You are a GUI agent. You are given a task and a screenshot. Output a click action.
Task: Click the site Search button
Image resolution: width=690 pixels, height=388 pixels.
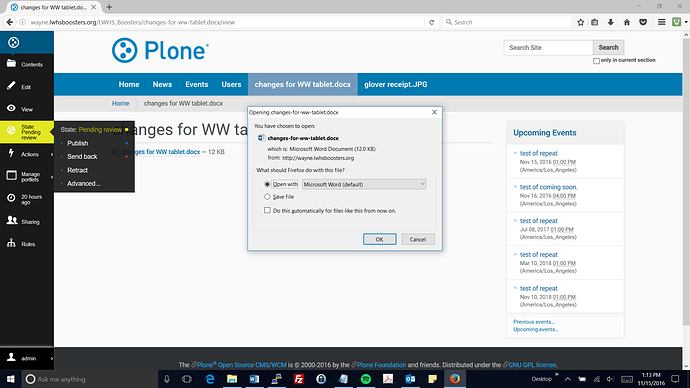tap(608, 48)
